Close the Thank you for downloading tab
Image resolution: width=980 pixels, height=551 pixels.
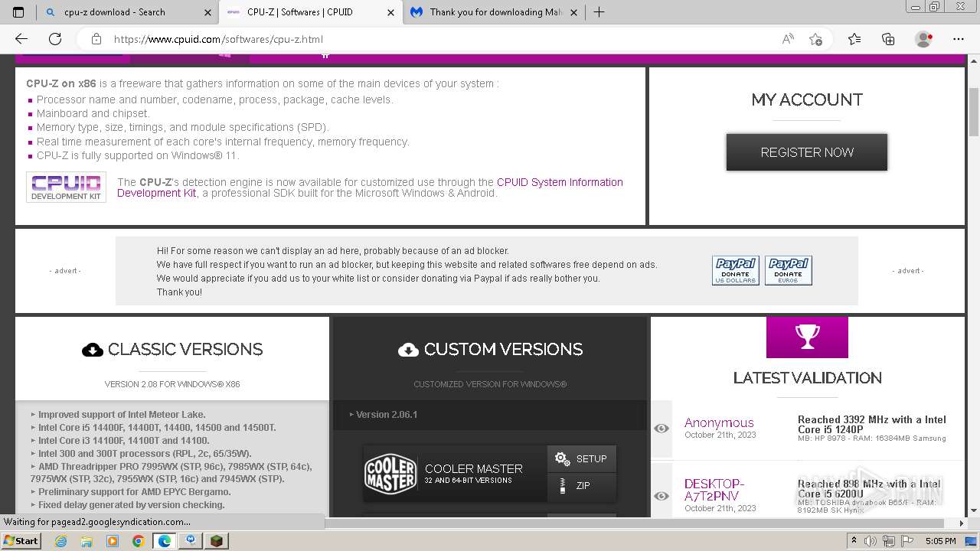(573, 12)
